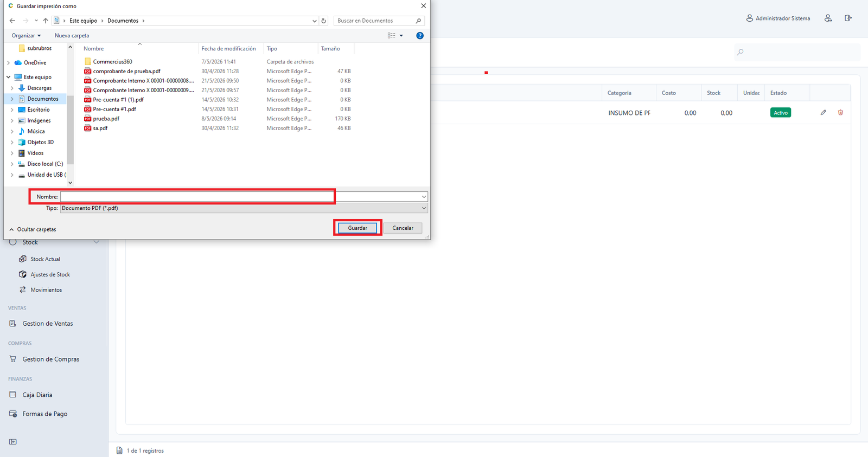Click the refresh icon beside the address bar
Screen dimensions: 868x457
(x=324, y=21)
